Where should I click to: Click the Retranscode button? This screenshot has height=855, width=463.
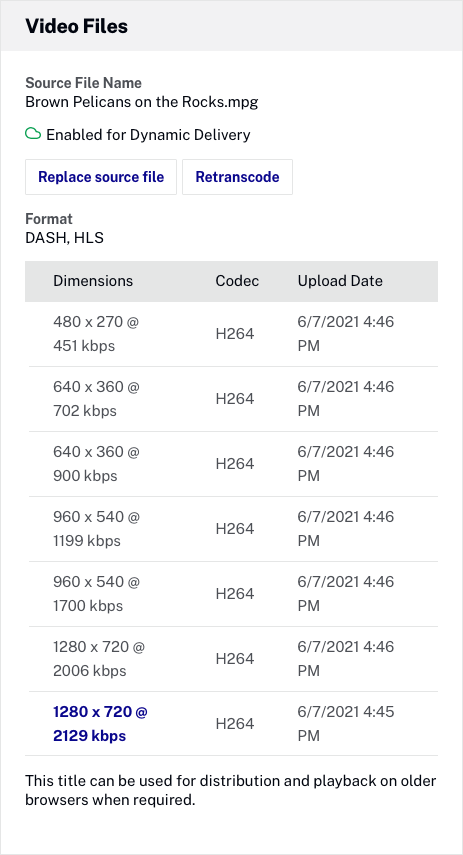(x=237, y=177)
